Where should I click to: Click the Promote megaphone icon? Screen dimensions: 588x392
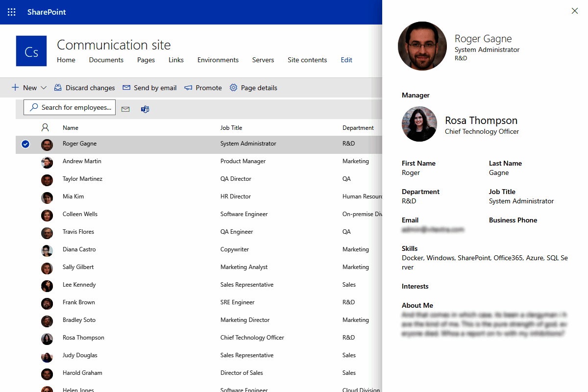tap(188, 87)
